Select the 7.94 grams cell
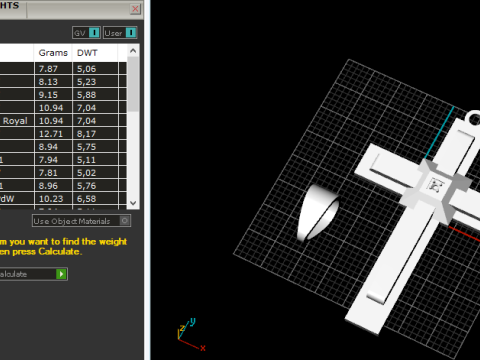480x360 pixels. [x=53, y=160]
